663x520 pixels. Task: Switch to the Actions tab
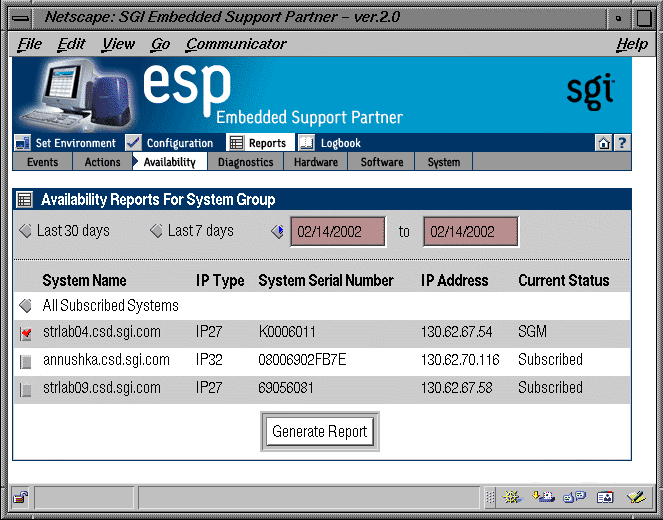tap(102, 162)
